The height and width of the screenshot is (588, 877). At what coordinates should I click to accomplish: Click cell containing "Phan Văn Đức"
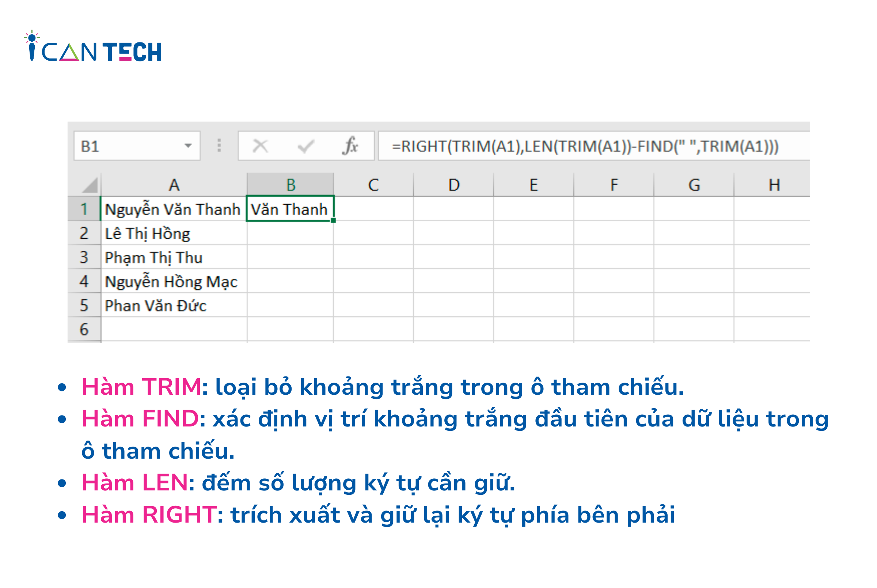(174, 305)
